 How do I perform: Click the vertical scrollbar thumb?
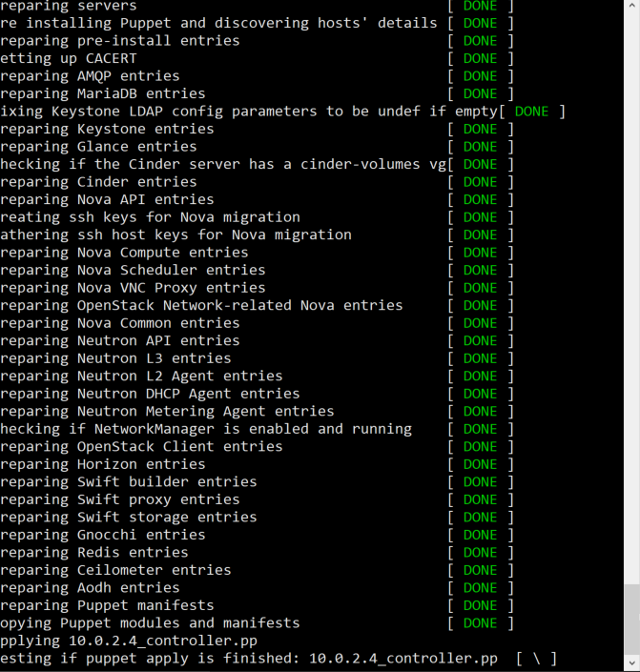[x=631, y=618]
